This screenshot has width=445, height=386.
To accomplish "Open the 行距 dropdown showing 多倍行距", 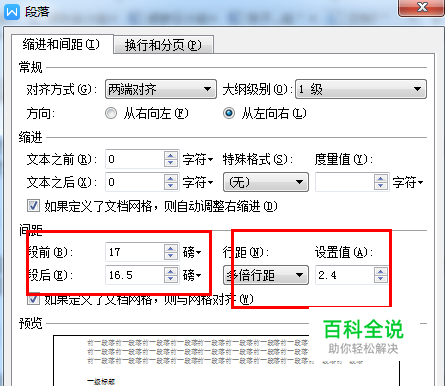I will click(266, 275).
